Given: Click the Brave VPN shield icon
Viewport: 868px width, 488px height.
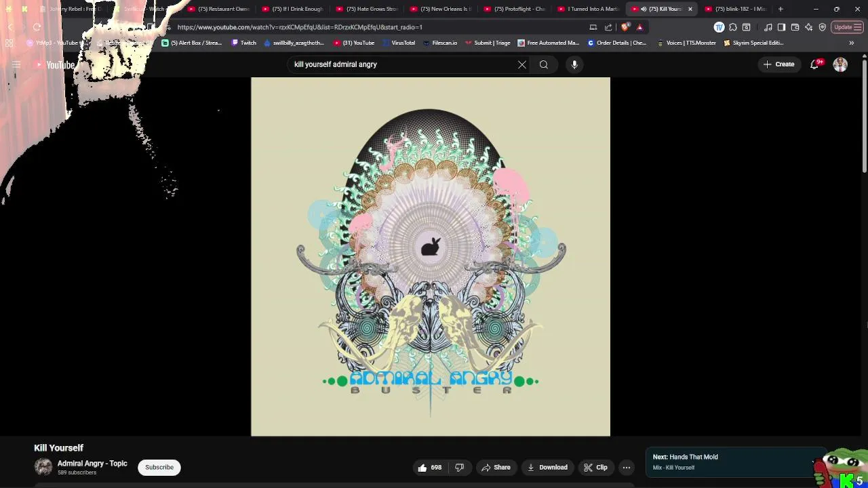Looking at the screenshot, I should click(x=822, y=27).
